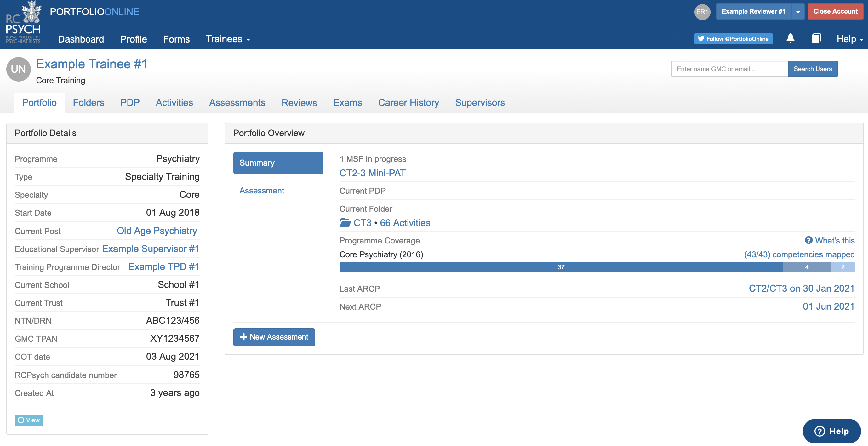Click the UN trainee avatar circle
This screenshot has width=868, height=446.
[19, 69]
